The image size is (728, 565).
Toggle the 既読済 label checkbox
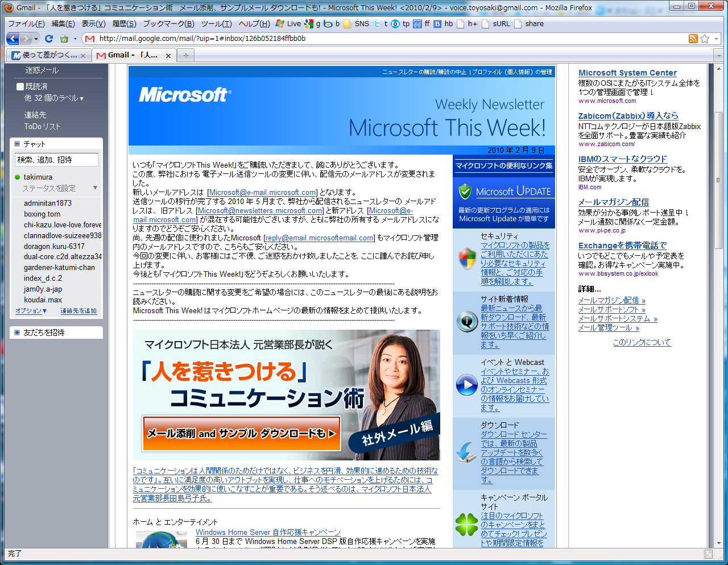coord(20,86)
